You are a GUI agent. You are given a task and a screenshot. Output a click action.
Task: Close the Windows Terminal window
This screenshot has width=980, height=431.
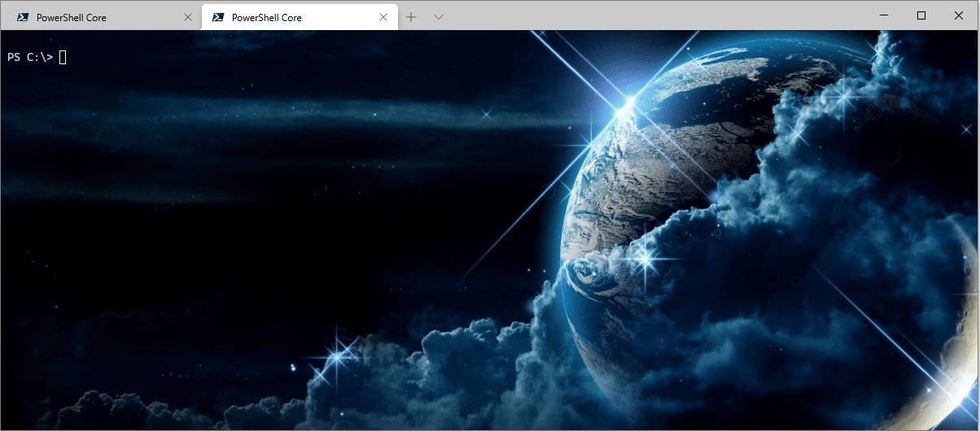point(960,15)
